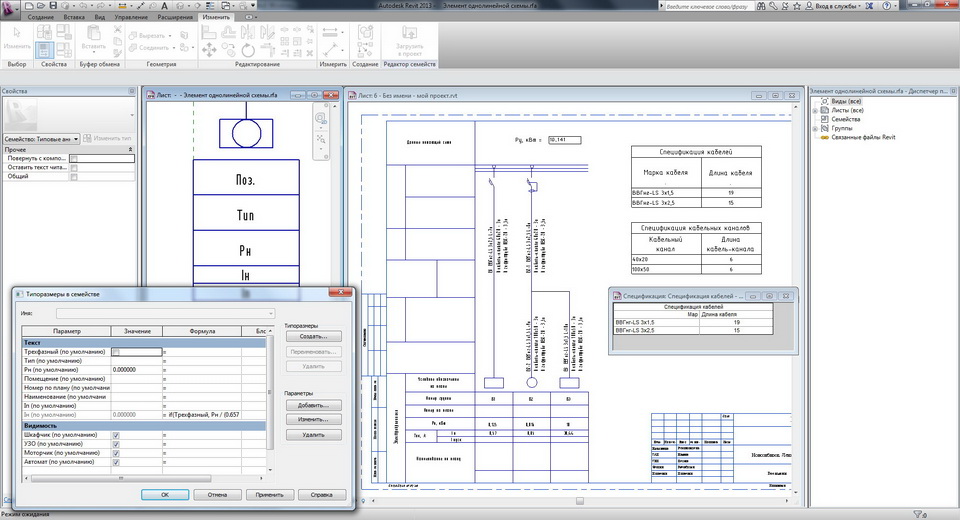Image resolution: width=960 pixels, height=520 pixels.
Task: Select the Text tool icon in quick access toolbar
Action: click(164, 6)
